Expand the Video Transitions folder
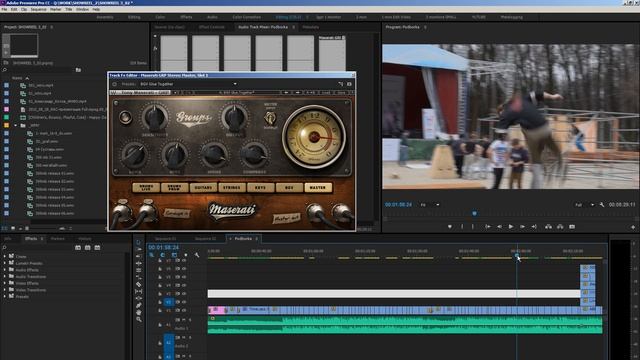This screenshot has width=640, height=360. click(5, 290)
